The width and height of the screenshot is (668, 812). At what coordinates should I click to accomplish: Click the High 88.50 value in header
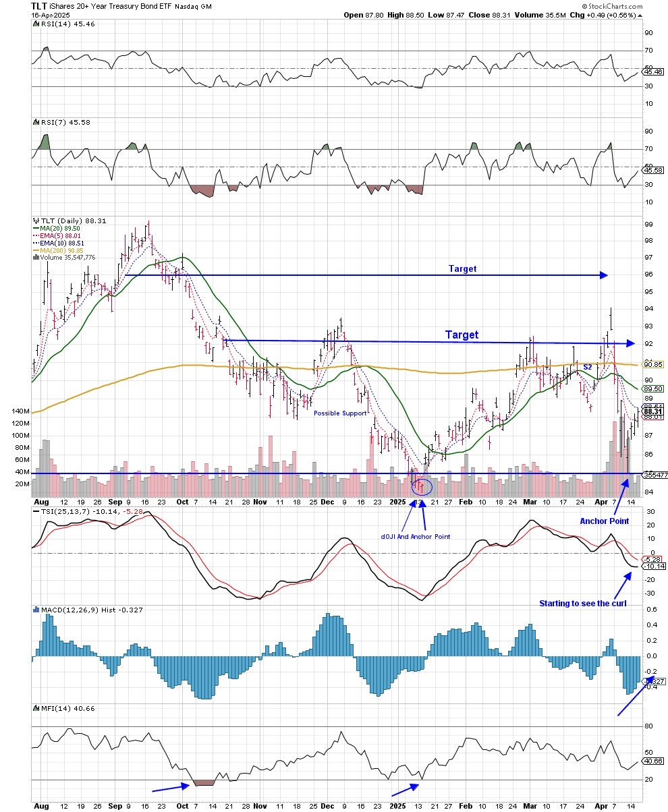pyautogui.click(x=405, y=15)
